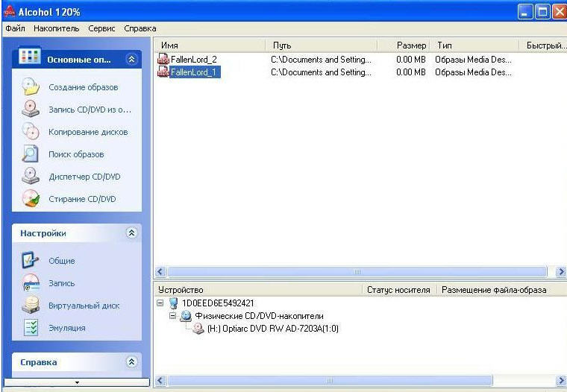567x392 pixels.
Task: Open Копирование дисков link
Action: pyautogui.click(x=88, y=132)
